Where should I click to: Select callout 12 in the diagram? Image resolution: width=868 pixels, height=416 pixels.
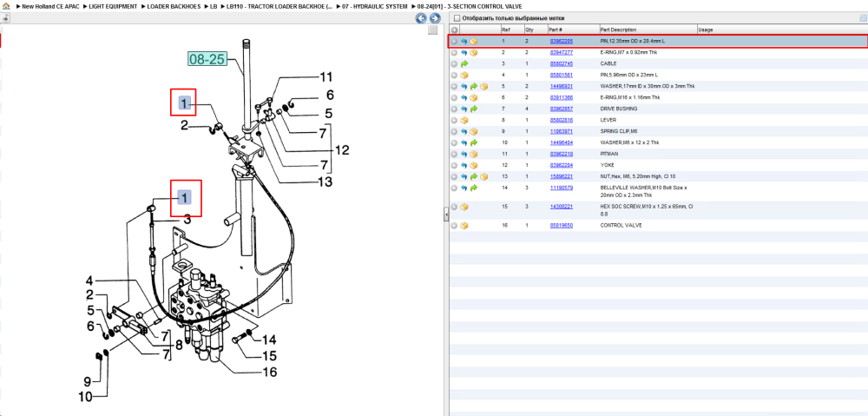pos(341,149)
